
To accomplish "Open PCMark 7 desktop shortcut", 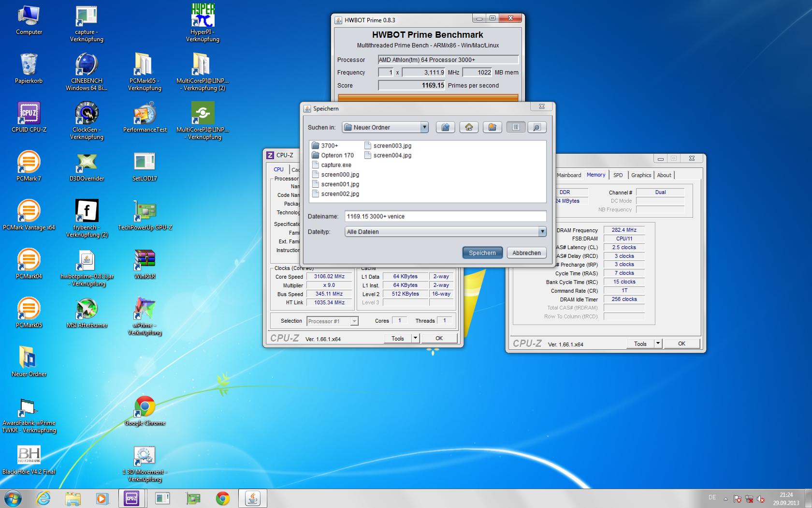I will point(29,166).
